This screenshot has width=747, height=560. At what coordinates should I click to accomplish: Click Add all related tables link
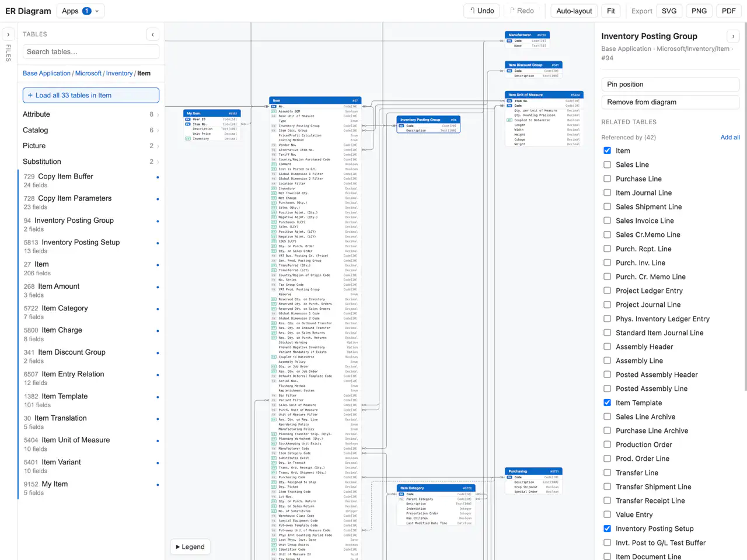[x=730, y=137]
